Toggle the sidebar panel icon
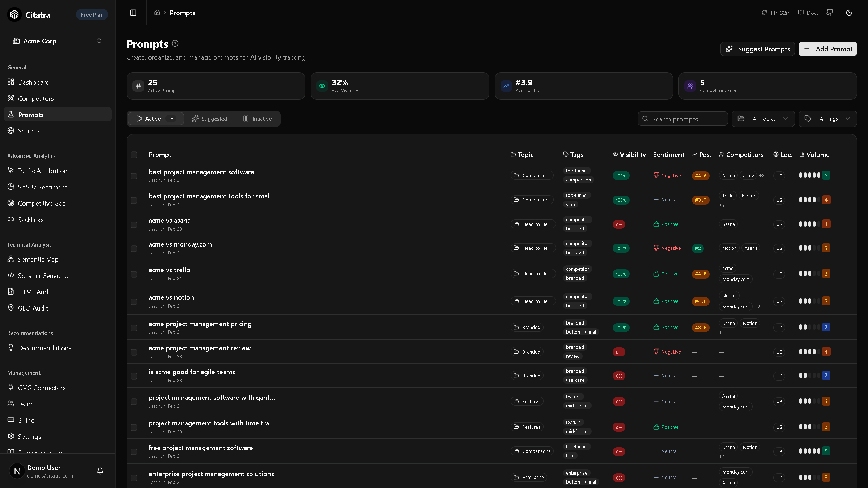This screenshot has height=488, width=868. [x=133, y=13]
